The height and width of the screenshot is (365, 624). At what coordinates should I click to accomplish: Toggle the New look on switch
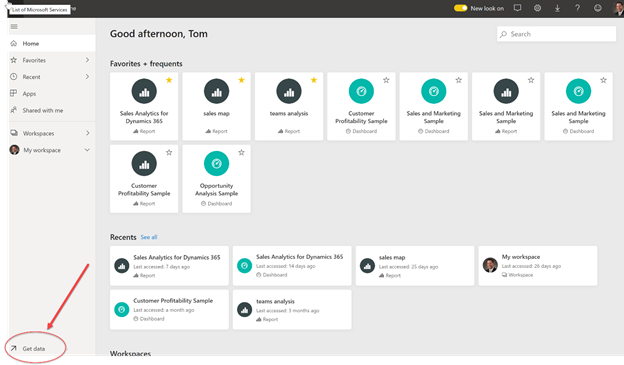tap(460, 8)
